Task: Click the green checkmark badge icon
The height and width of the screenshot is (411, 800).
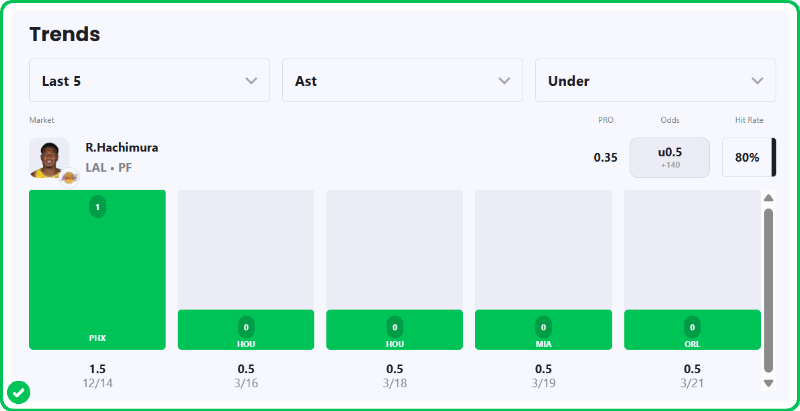Action: 18,391
